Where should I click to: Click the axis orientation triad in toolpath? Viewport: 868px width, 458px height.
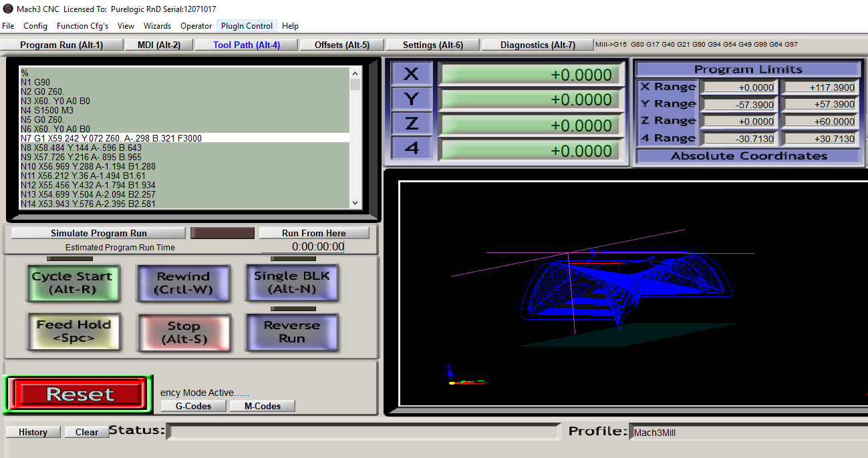pos(466,376)
